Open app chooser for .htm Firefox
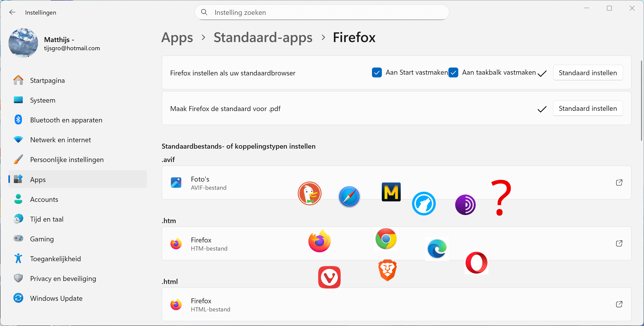644x326 pixels. 619,243
